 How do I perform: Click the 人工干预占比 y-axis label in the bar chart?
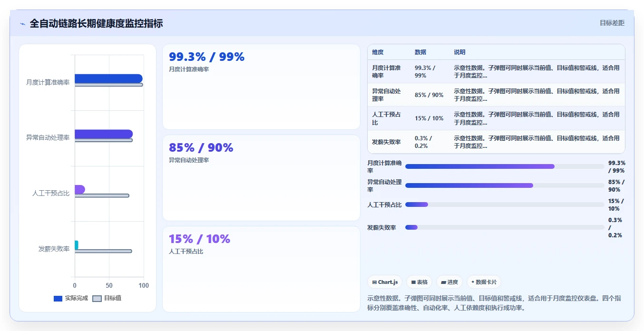click(51, 193)
